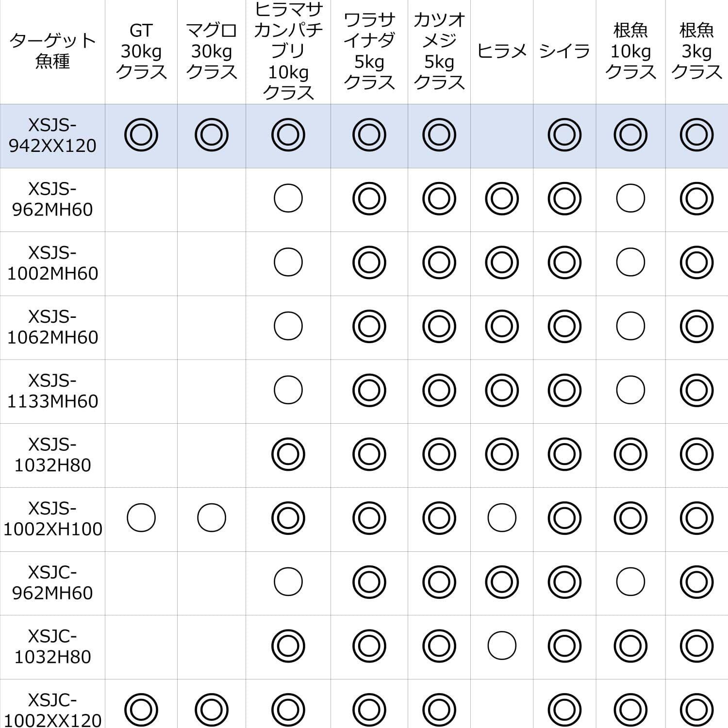The image size is (728, 728).
Task: Select マグロ single circle for XSJS-1002XH100
Action: pyautogui.click(x=212, y=518)
